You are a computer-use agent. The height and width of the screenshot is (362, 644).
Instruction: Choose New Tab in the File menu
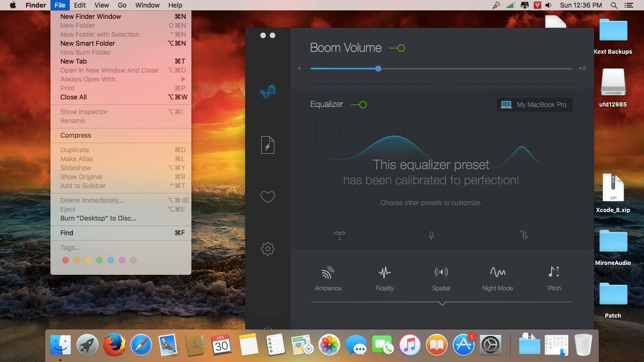tap(121, 61)
